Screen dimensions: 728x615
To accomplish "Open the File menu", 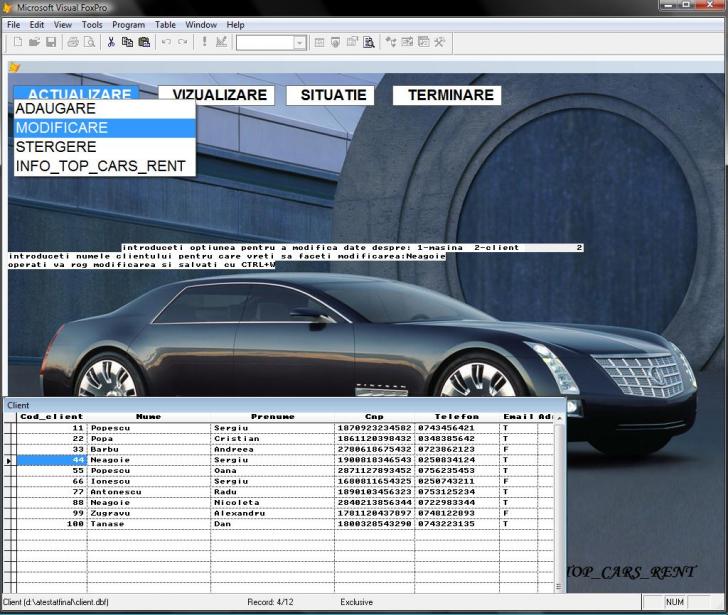I will tap(13, 25).
